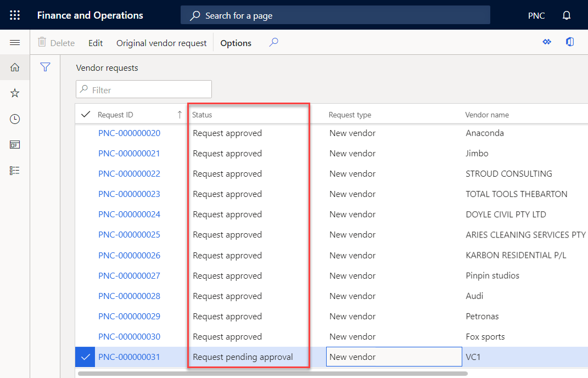Open request PNC-000000025 link
Screen dimensions: 588x378
(130, 234)
